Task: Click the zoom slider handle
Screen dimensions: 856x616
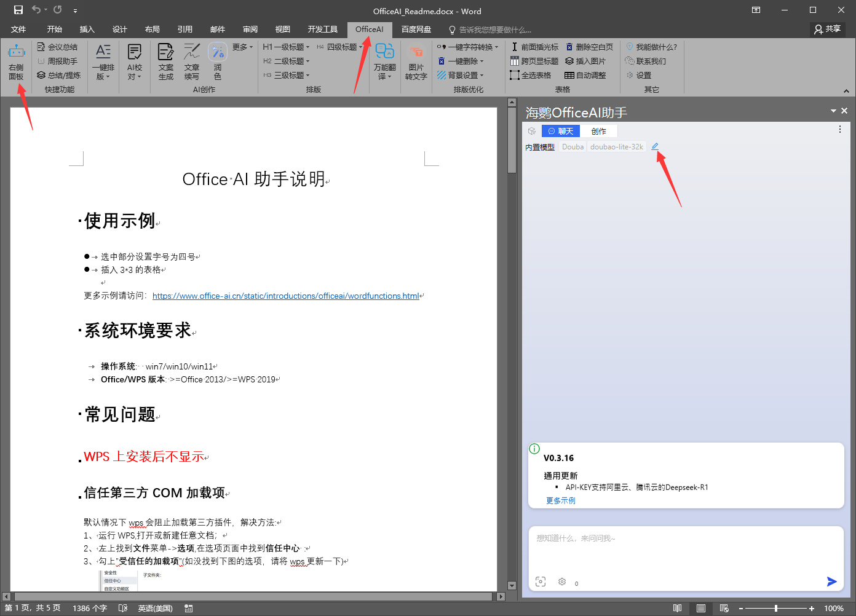Action: [x=776, y=608]
